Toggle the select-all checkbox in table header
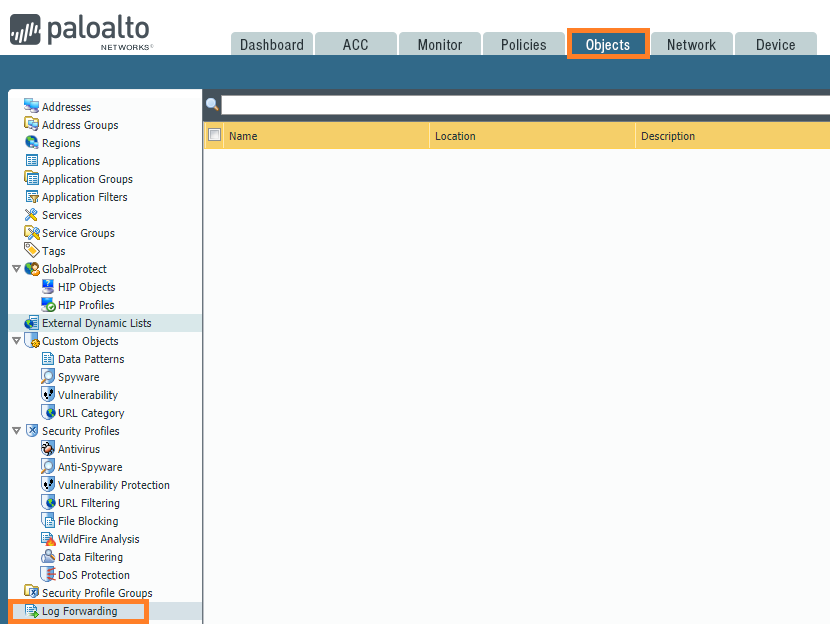Viewport: 830px width, 624px height. point(214,135)
